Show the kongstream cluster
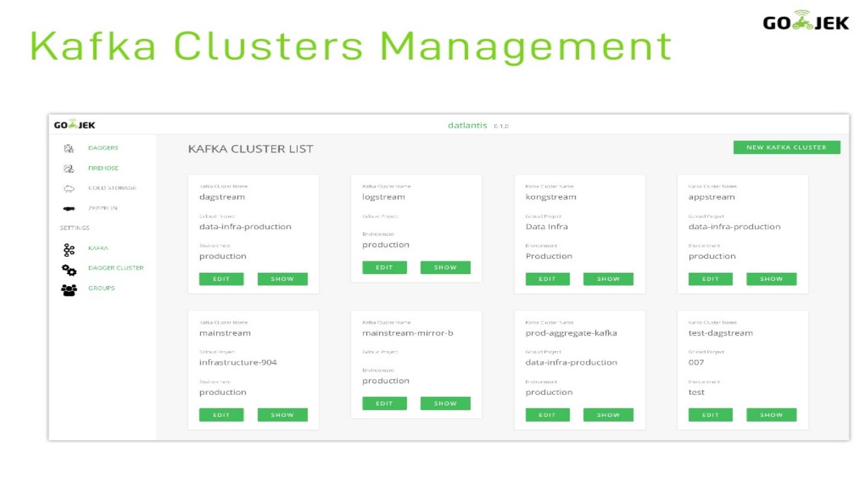This screenshot has height=488, width=868. tap(608, 279)
